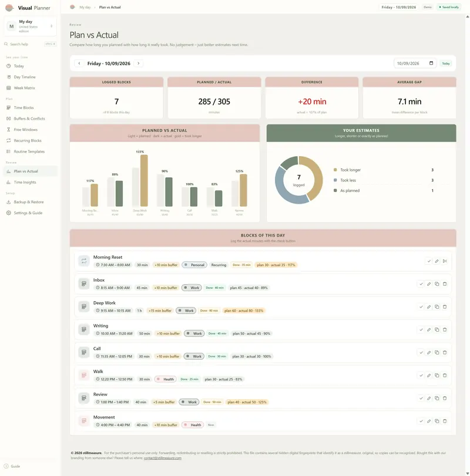The height and width of the screenshot is (476, 470).
Task: Duplicate the Call block
Action: 437,352
